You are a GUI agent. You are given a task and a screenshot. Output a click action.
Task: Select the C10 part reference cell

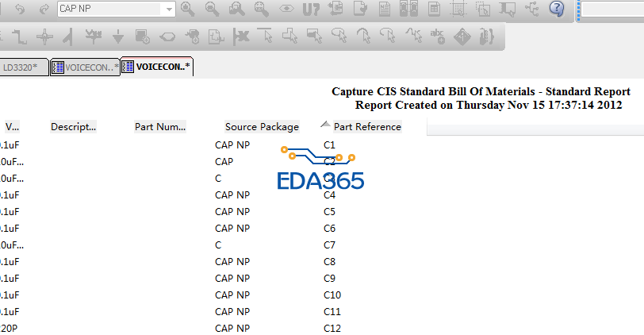pos(332,295)
